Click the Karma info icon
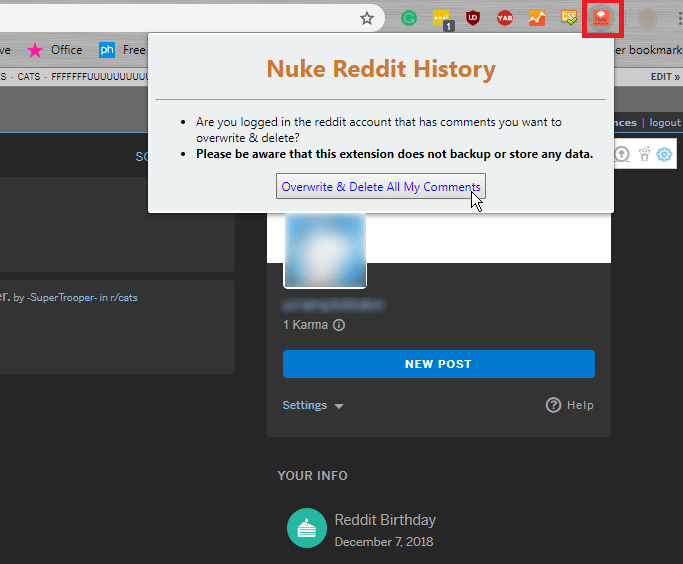Image resolution: width=683 pixels, height=564 pixels. click(x=339, y=325)
